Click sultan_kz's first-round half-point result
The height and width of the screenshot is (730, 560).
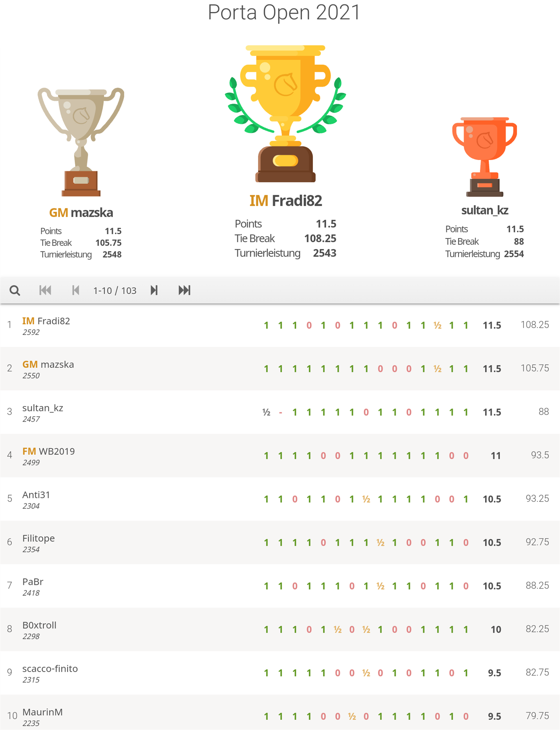(266, 412)
